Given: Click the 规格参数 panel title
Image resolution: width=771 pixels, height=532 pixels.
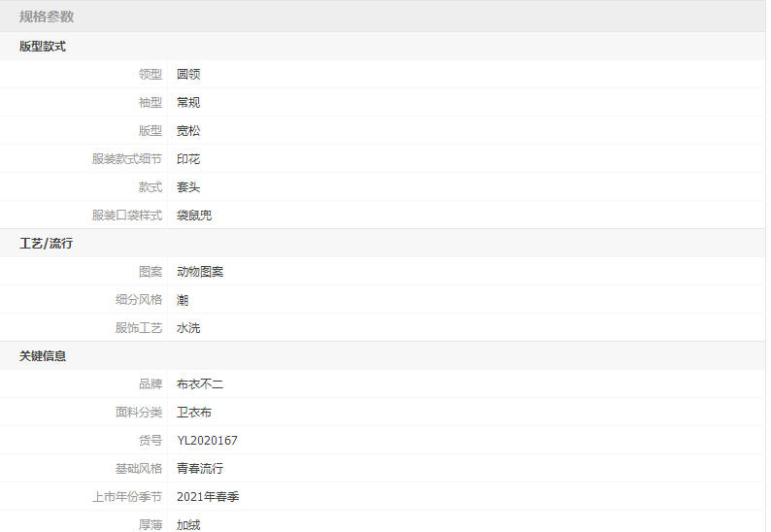Looking at the screenshot, I should tap(47, 17).
